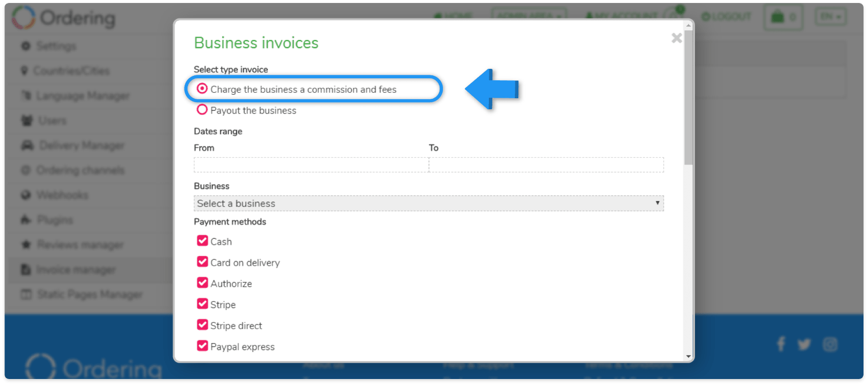Open Ordering channels in the sidebar
The width and height of the screenshot is (868, 385).
pyautogui.click(x=80, y=171)
